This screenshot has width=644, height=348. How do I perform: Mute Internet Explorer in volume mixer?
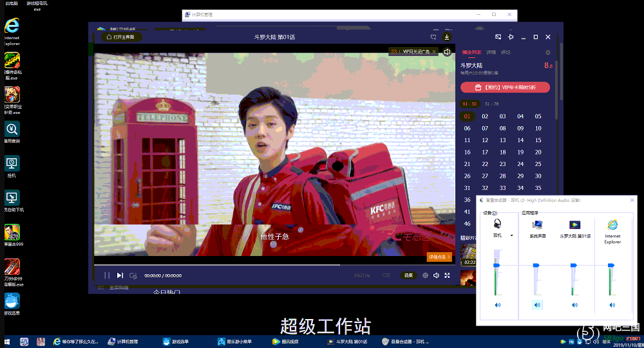[612, 305]
